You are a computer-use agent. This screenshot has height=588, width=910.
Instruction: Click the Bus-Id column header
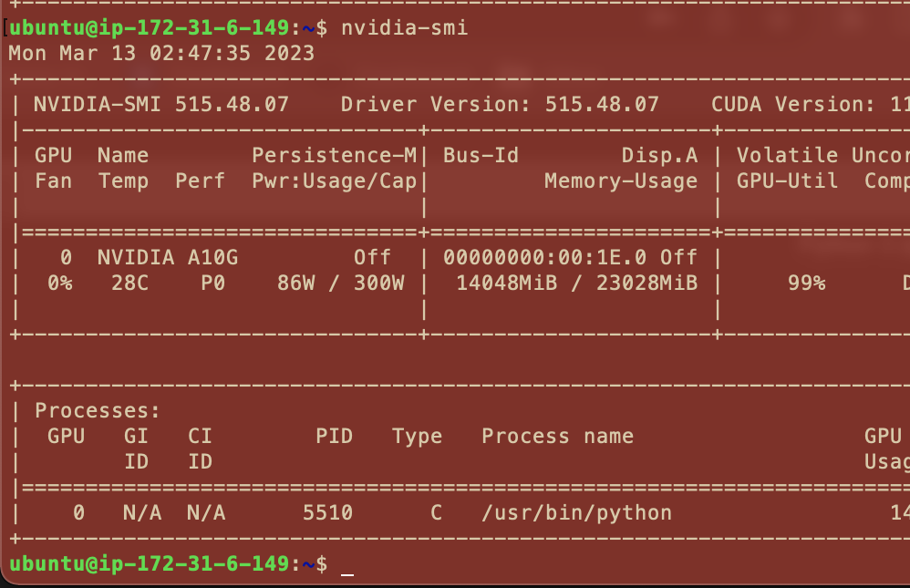(481, 156)
